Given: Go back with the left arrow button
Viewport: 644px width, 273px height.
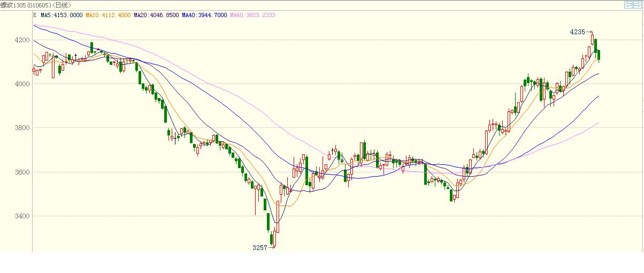Looking at the screenshot, I should tap(628, 5).
